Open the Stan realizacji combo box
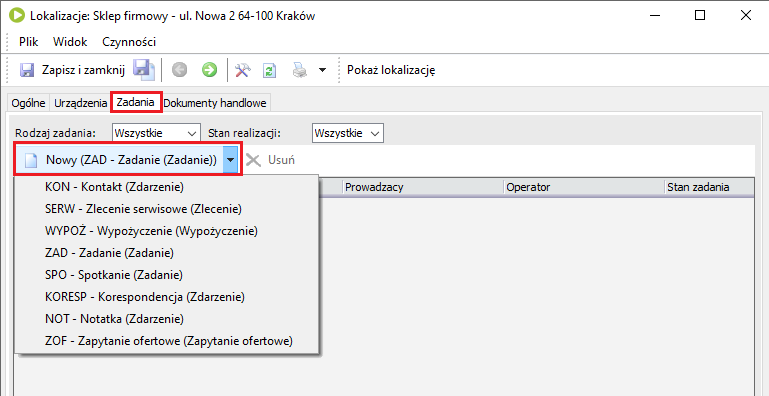769x396 pixels. (348, 133)
